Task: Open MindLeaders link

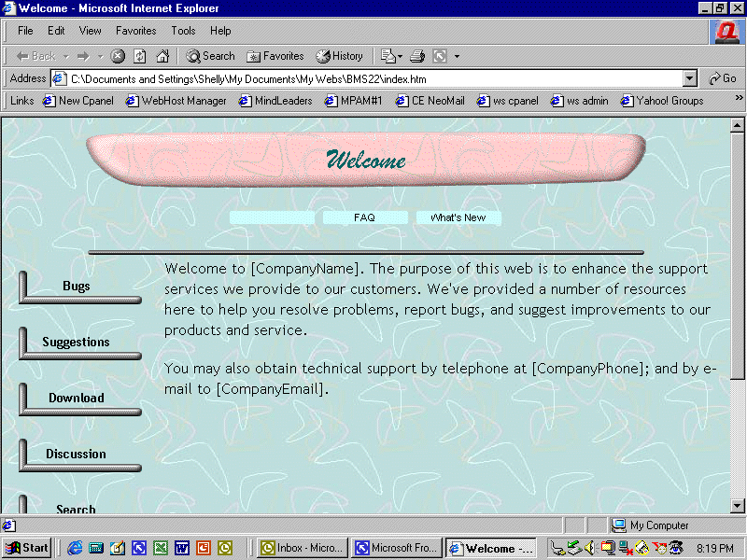Action: tap(275, 101)
